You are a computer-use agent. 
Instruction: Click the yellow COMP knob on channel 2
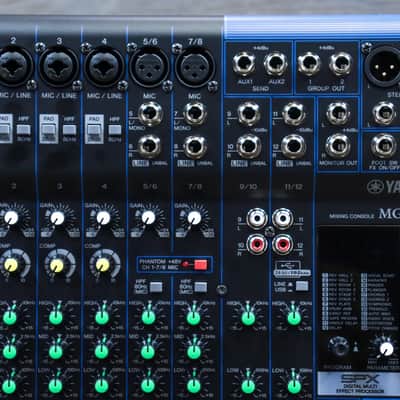point(11,265)
